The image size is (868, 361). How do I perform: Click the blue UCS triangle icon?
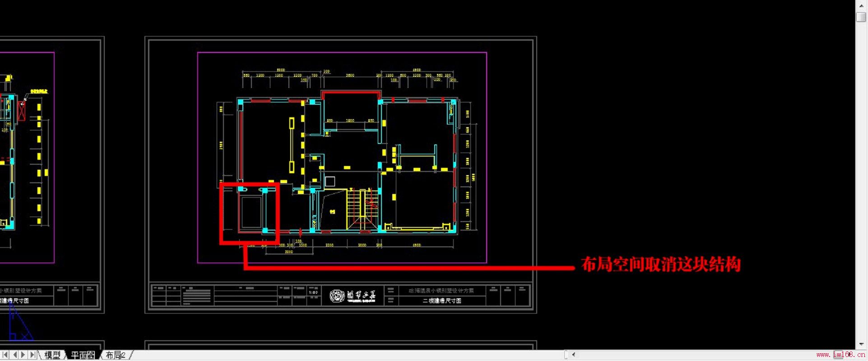(x=18, y=325)
